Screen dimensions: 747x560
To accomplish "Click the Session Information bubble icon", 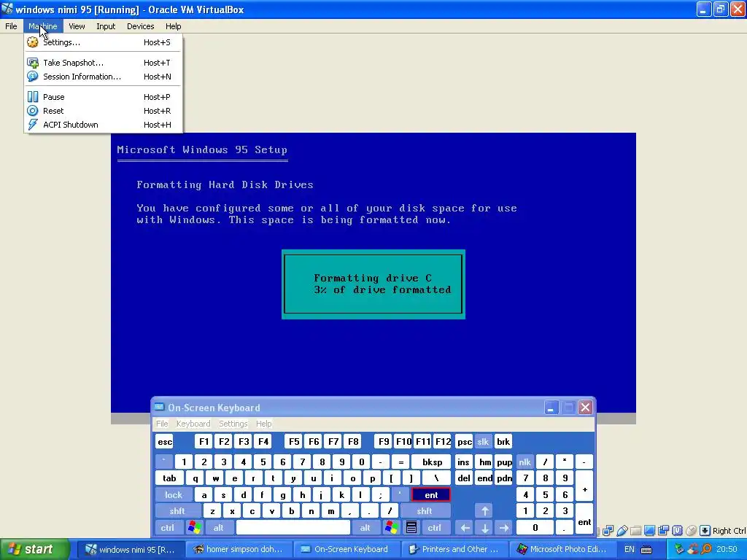I will point(32,77).
